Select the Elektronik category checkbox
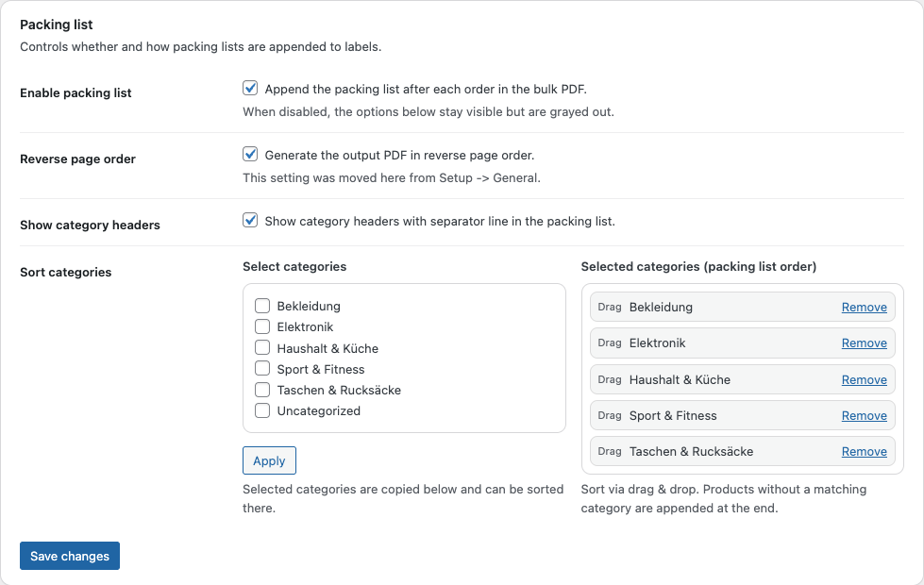Viewport: 924px width, 585px height. point(262,326)
